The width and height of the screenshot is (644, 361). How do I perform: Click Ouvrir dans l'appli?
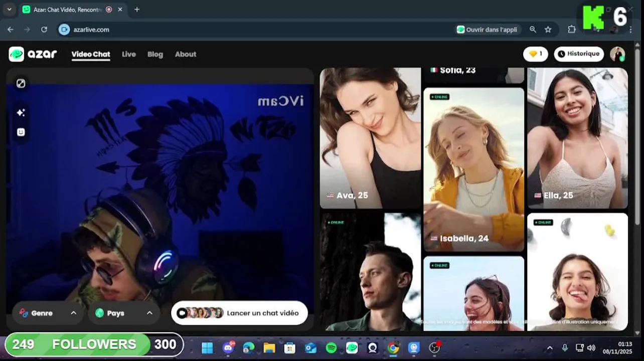pyautogui.click(x=487, y=30)
